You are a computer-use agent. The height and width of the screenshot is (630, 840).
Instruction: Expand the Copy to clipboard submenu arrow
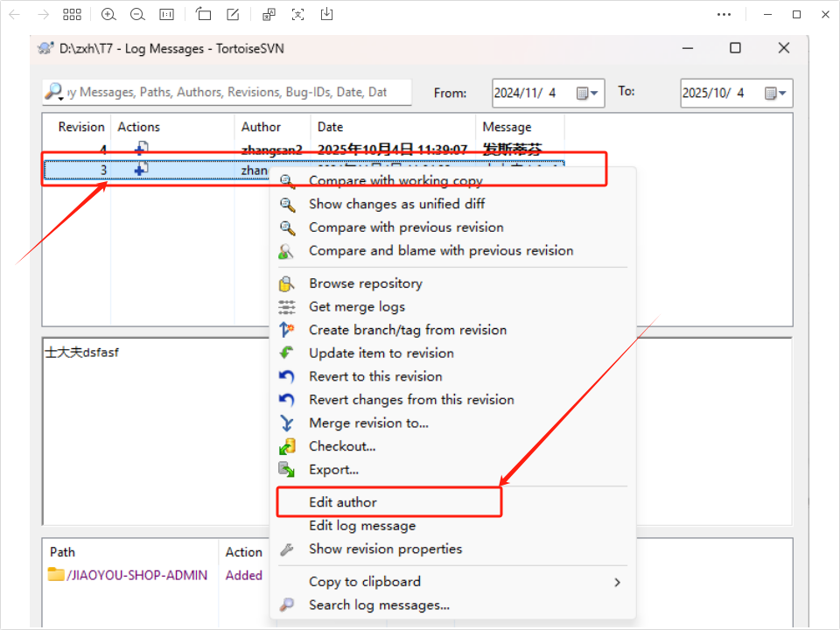(618, 583)
